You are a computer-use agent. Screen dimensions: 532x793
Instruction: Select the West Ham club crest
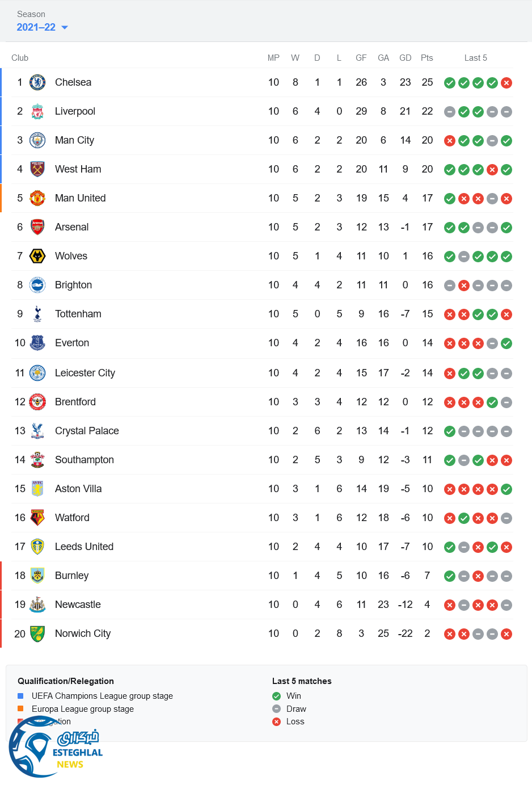point(37,169)
